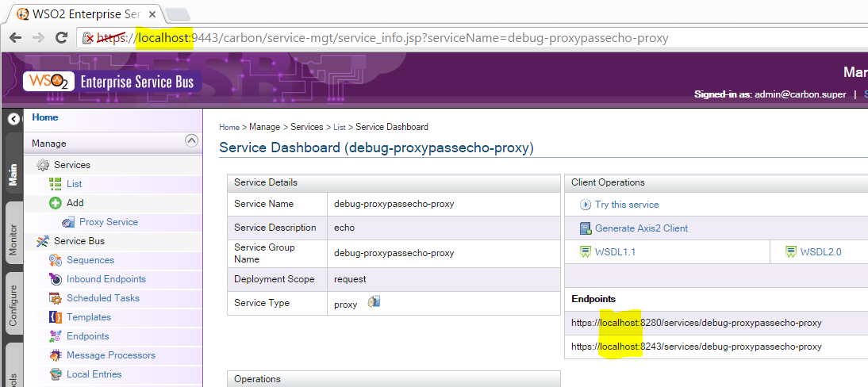Image resolution: width=868 pixels, height=387 pixels.
Task: Click the Deployment Scope value request
Action: pos(350,279)
